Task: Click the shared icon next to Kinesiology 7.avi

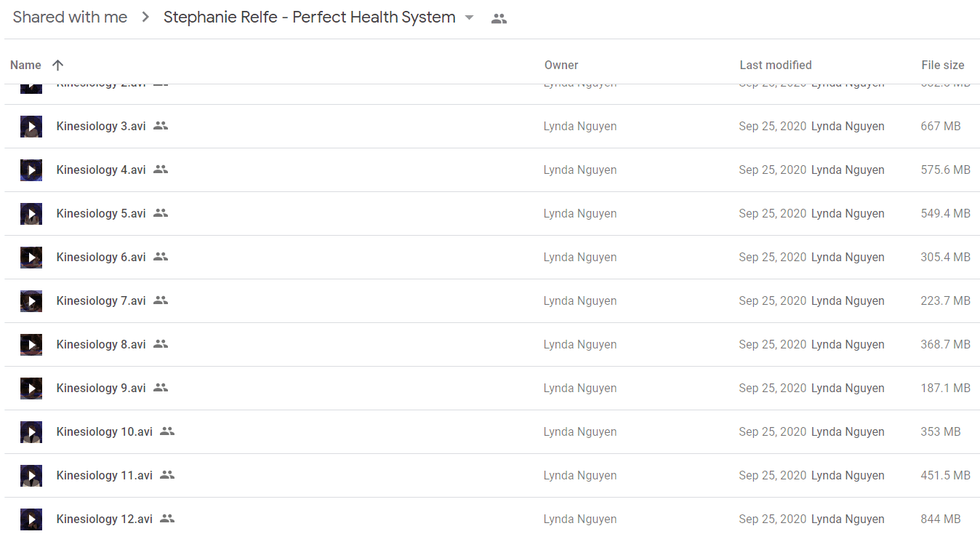Action: (x=161, y=300)
